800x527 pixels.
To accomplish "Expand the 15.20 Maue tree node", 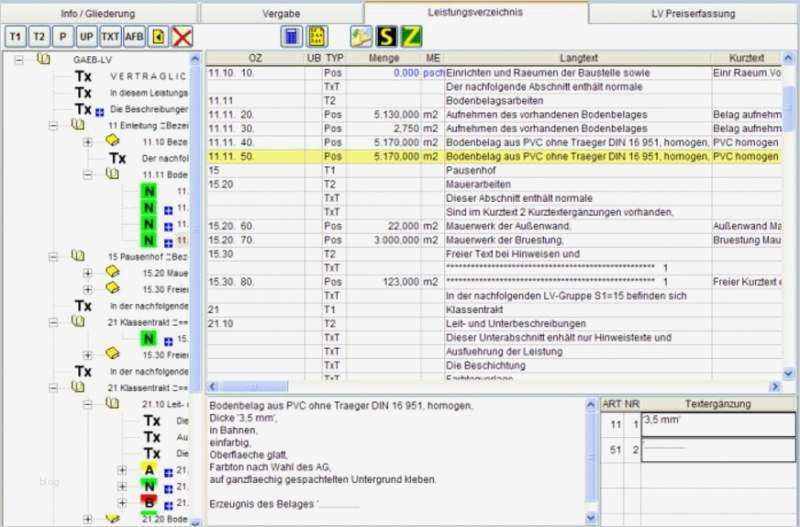I will pyautogui.click(x=88, y=273).
